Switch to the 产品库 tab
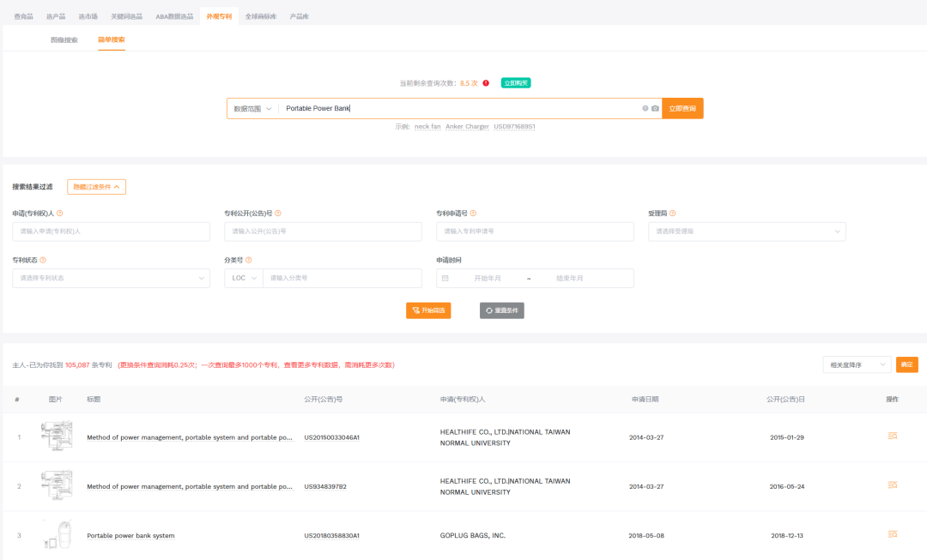Image resolution: width=927 pixels, height=560 pixels. tap(300, 16)
